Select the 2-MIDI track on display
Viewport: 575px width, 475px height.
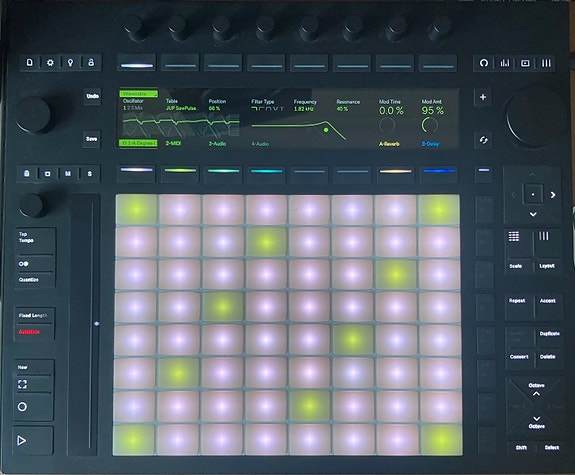[x=173, y=143]
